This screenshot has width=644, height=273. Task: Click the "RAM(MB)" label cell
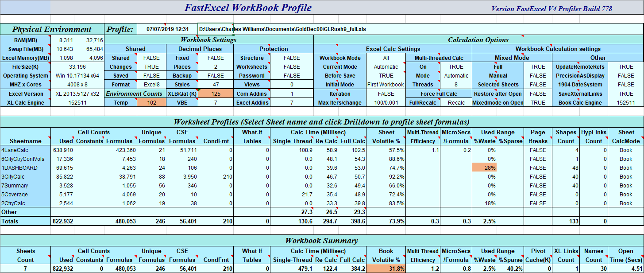pyautogui.click(x=25, y=40)
